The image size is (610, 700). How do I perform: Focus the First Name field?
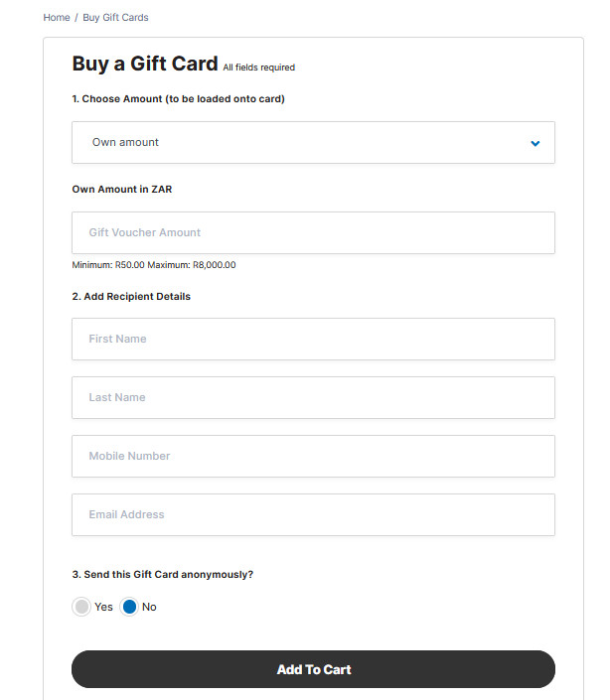click(x=313, y=339)
